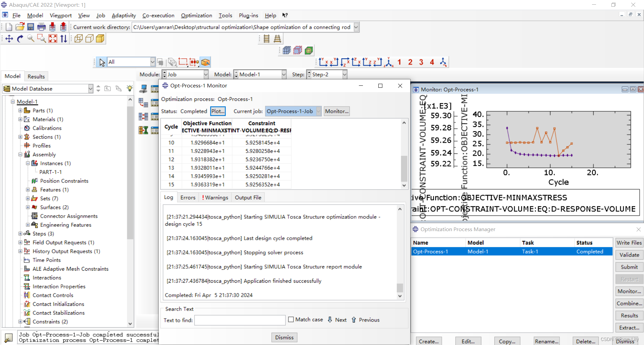Click Monitor... button beside Current job

337,111
